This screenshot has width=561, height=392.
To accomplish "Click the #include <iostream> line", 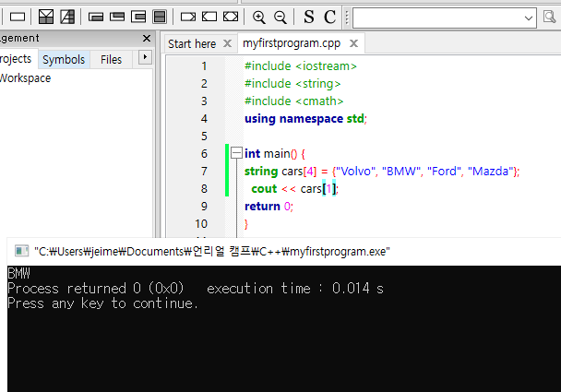I will [301, 66].
